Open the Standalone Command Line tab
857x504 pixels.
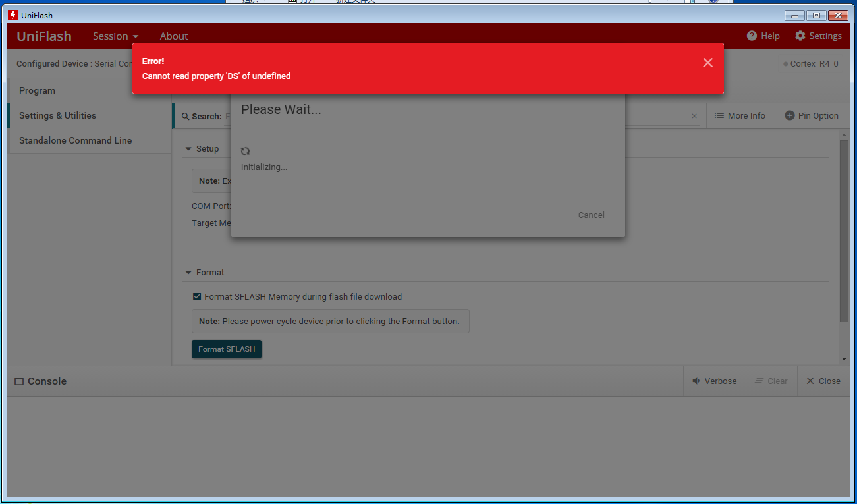pyautogui.click(x=90, y=141)
